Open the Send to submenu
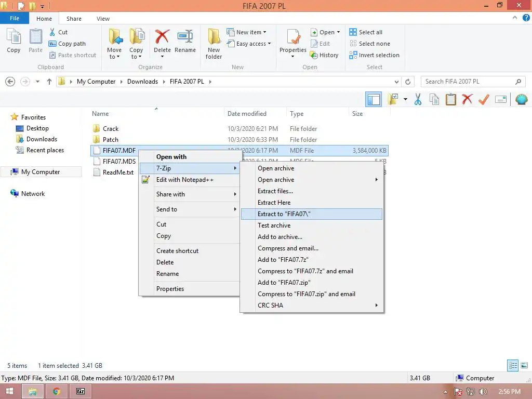This screenshot has height=399, width=532. point(189,209)
